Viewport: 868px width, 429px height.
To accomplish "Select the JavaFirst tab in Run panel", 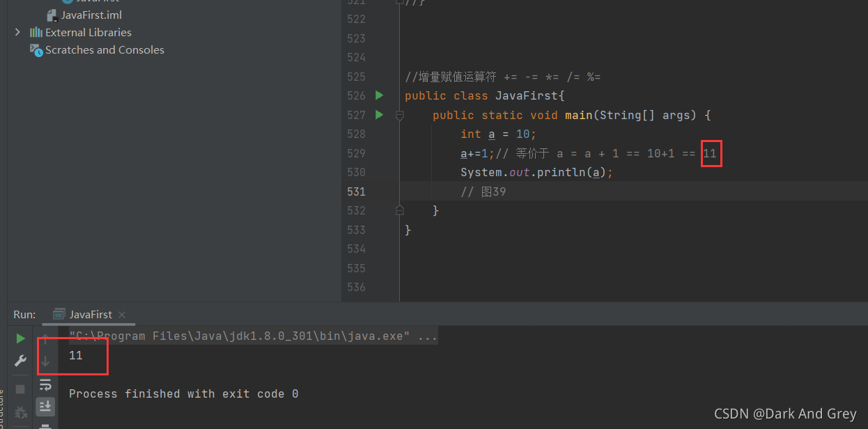I will (x=91, y=314).
